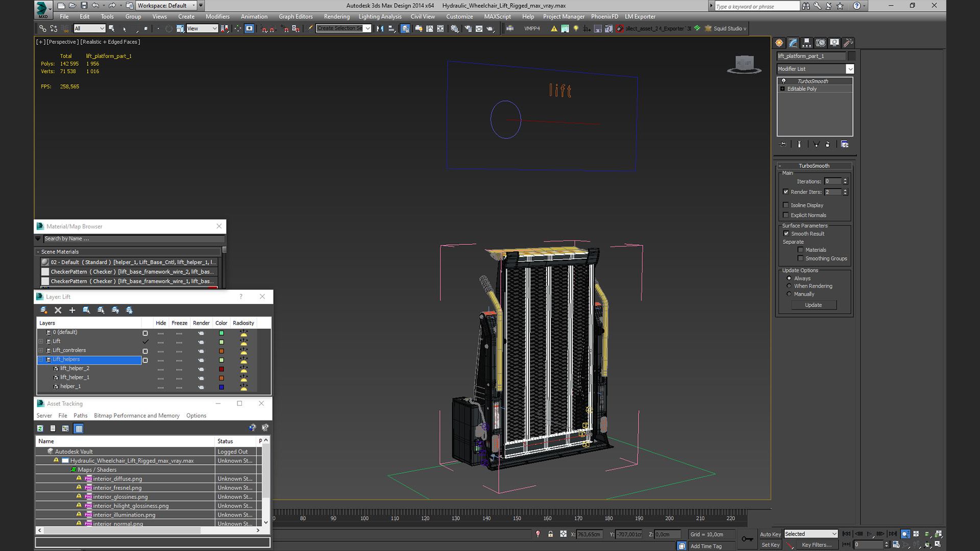Expand the Lift_controlers layer tree
The height and width of the screenshot is (551, 980).
pyautogui.click(x=41, y=350)
